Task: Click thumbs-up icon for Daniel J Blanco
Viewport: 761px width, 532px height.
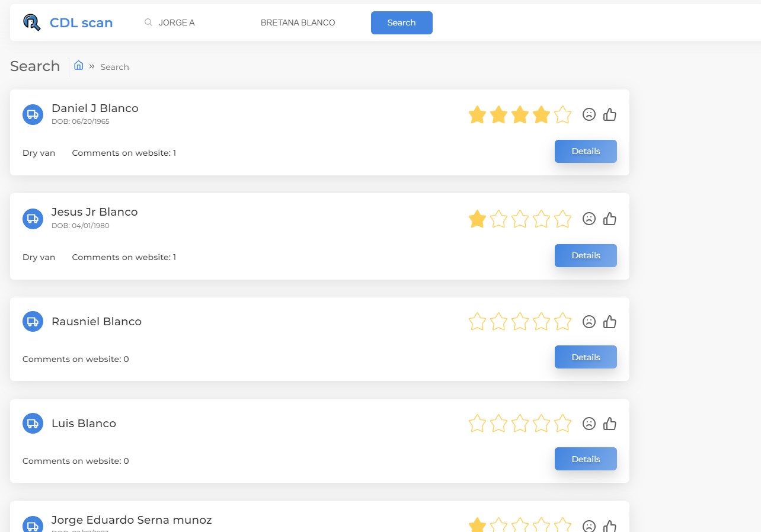Action: [x=610, y=114]
